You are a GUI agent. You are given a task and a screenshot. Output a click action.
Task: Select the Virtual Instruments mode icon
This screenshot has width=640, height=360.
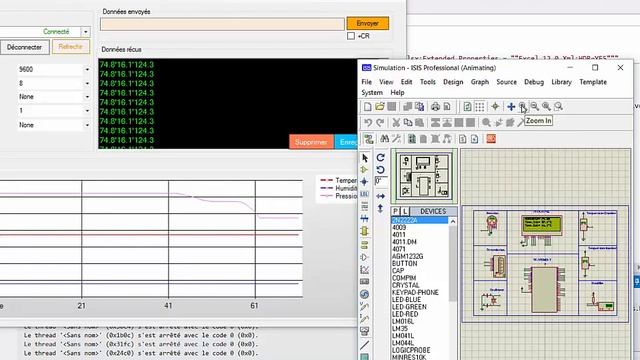pyautogui.click(x=365, y=331)
